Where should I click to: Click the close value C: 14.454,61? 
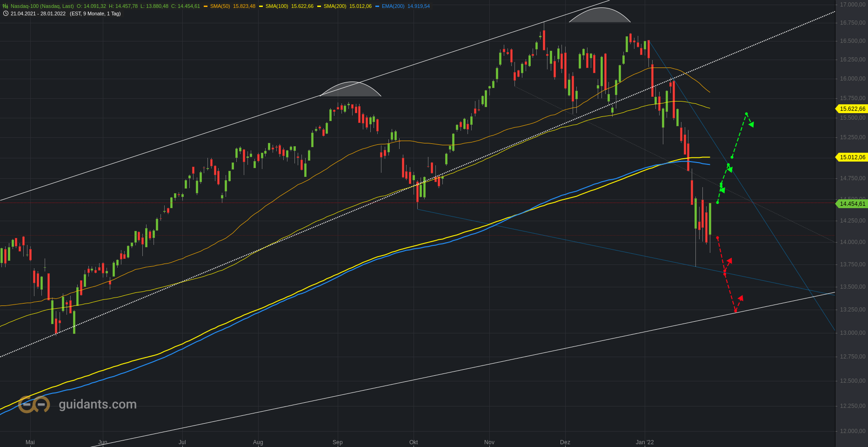click(x=186, y=6)
